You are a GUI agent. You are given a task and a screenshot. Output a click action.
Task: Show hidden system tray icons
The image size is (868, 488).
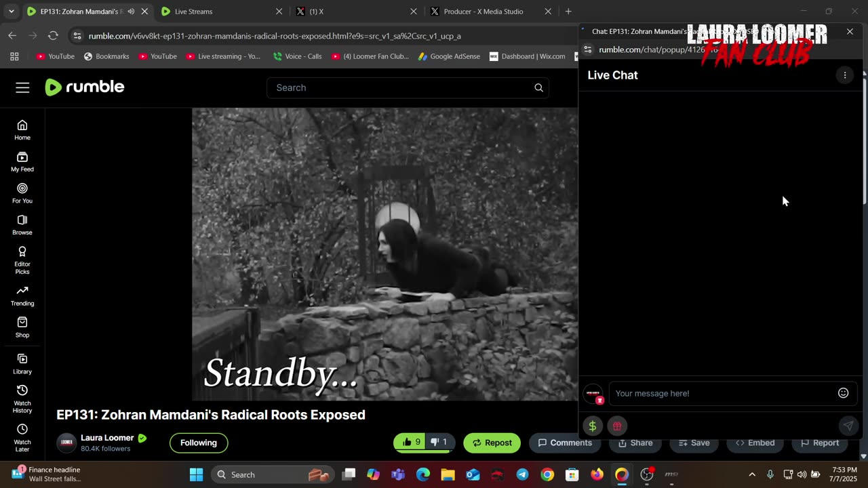(x=751, y=474)
